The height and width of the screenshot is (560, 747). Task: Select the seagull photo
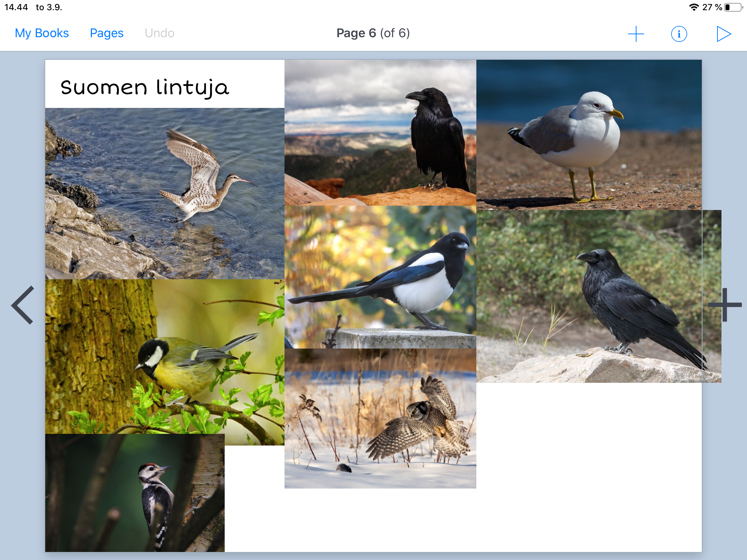tap(589, 135)
